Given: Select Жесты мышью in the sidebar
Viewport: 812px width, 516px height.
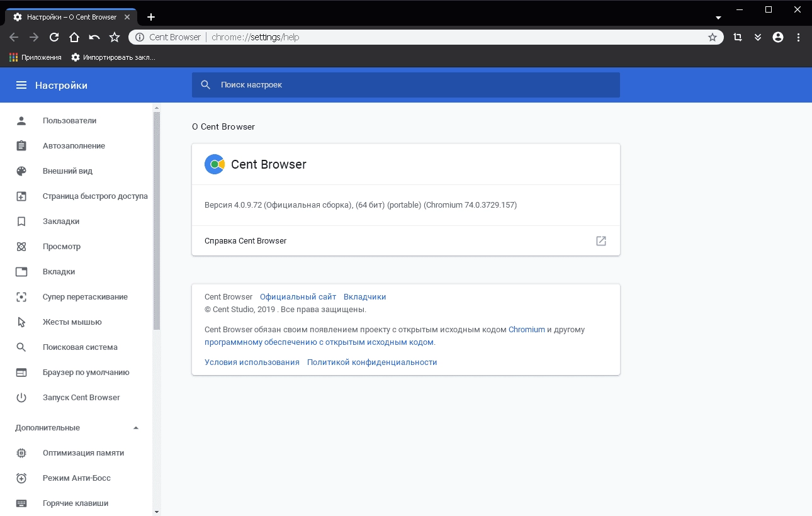Looking at the screenshot, I should pyautogui.click(x=76, y=322).
